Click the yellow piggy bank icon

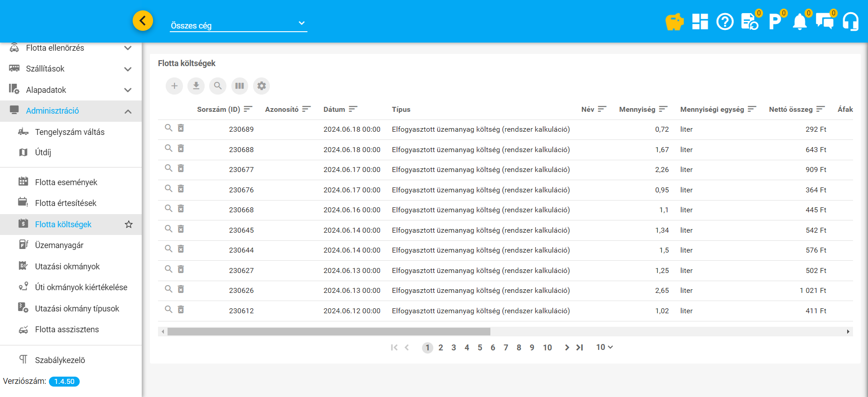coord(674,21)
